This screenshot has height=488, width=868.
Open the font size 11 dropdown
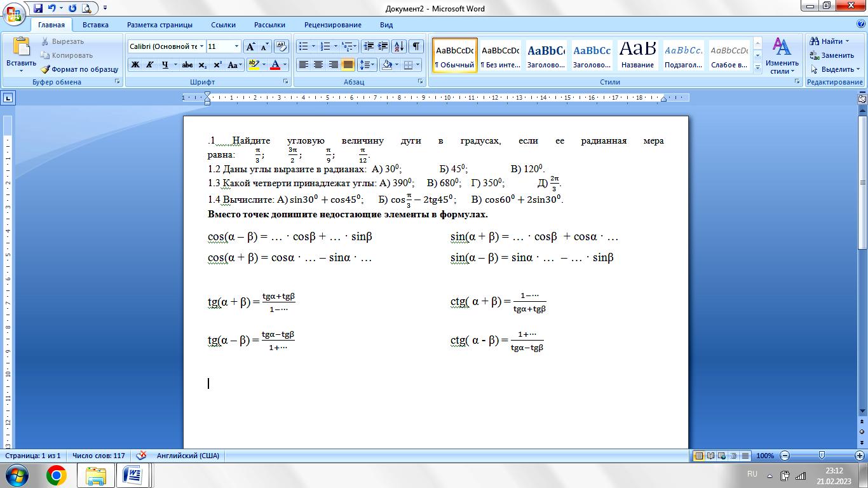[x=237, y=46]
